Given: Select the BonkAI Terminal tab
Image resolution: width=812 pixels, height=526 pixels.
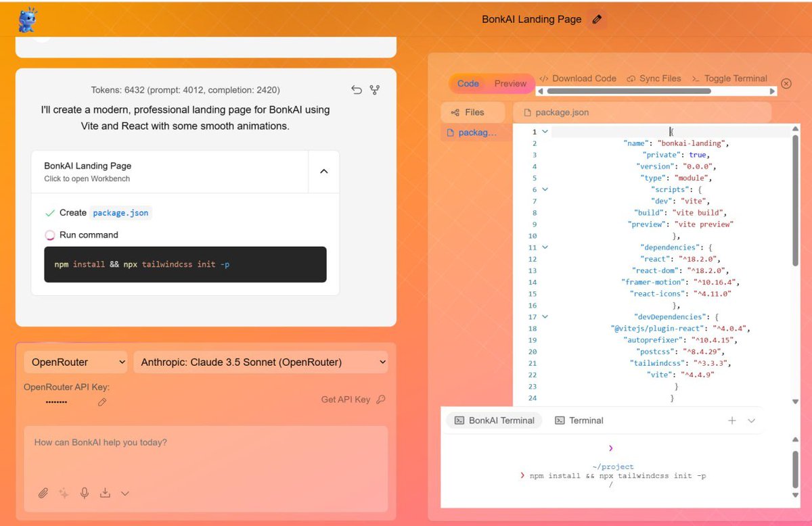Looking at the screenshot, I should [495, 421].
